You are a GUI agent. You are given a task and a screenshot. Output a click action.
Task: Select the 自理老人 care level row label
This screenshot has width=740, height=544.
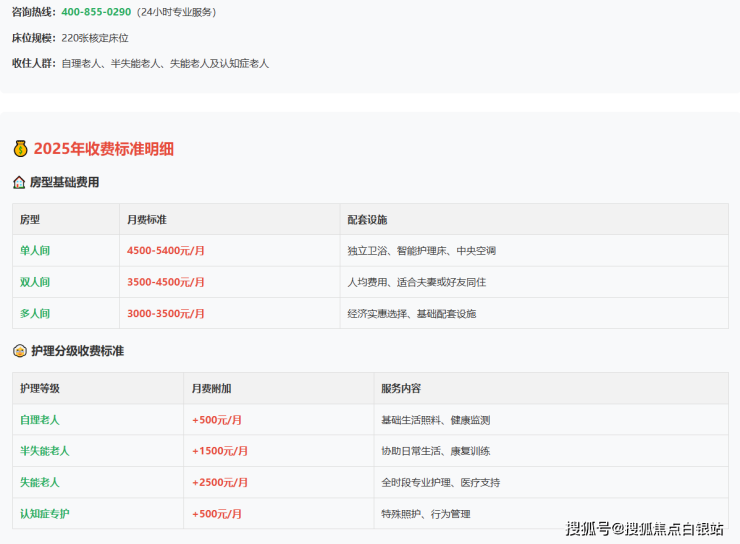point(40,420)
